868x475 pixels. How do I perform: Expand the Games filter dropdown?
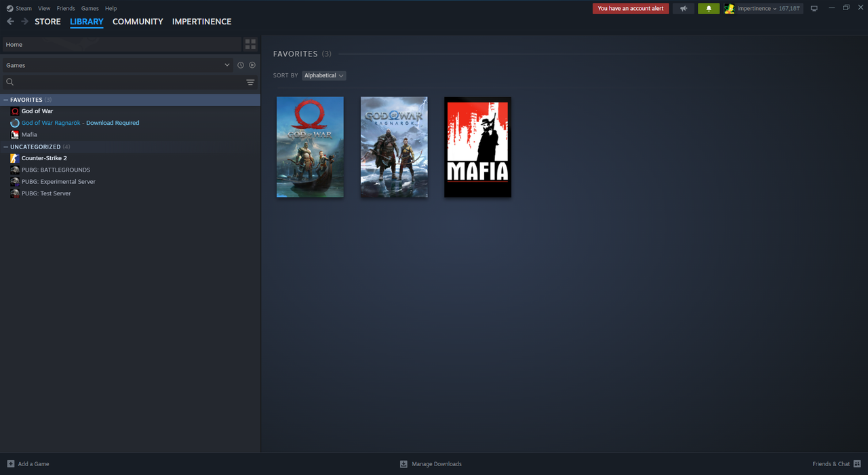(117, 65)
